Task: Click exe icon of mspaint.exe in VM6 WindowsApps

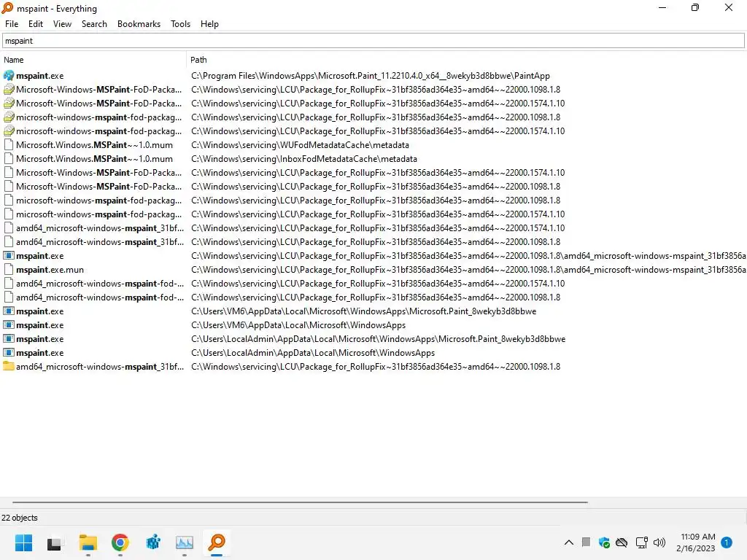Action: pos(9,324)
